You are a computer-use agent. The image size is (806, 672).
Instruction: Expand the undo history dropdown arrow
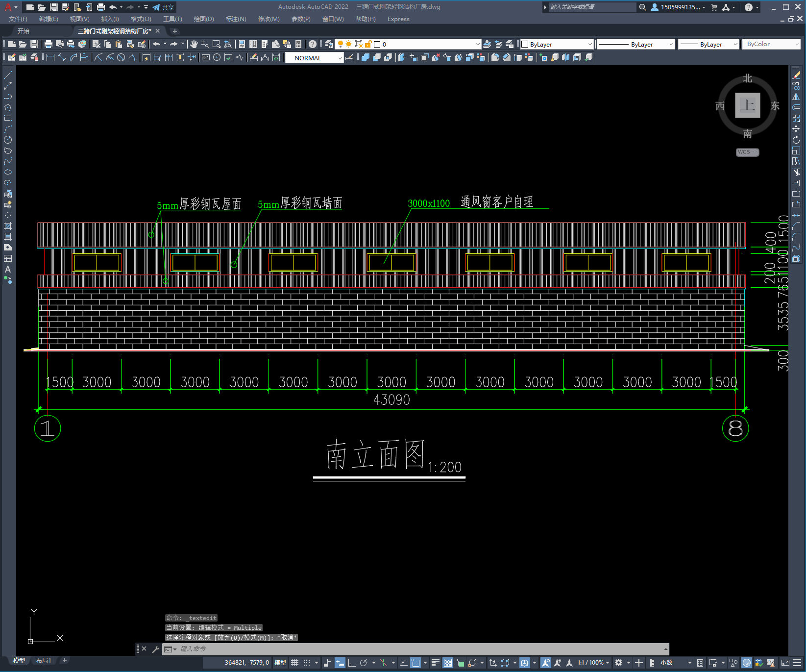pos(165,44)
